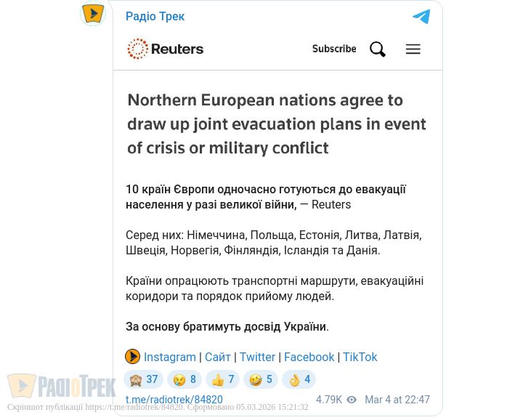Click the Радіо Трек channel name
This screenshot has width=523, height=420.
(x=155, y=16)
